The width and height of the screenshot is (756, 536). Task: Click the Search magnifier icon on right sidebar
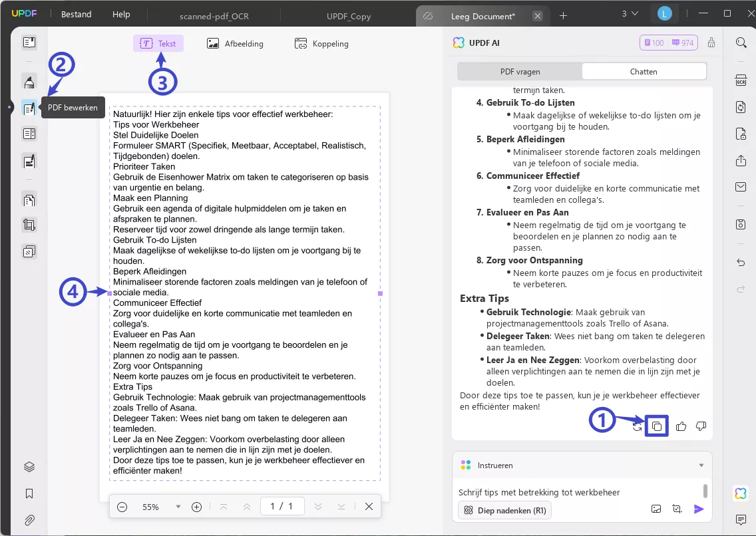click(x=741, y=43)
